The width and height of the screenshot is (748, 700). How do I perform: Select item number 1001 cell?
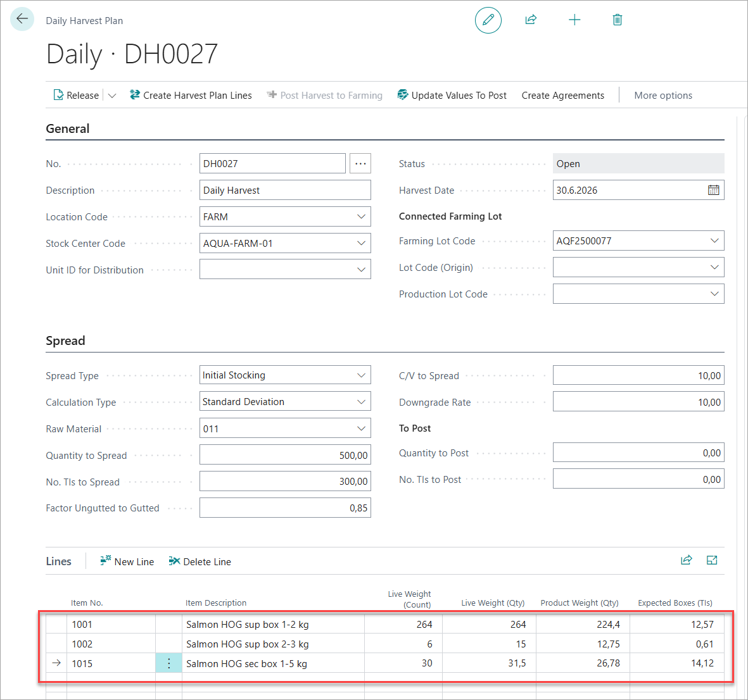click(x=111, y=624)
